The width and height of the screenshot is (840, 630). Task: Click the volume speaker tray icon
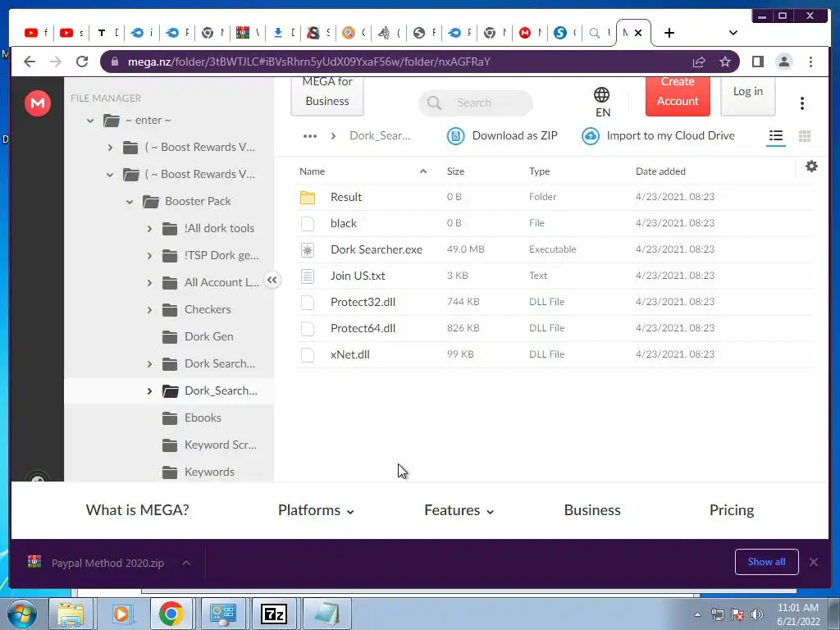coord(756,614)
